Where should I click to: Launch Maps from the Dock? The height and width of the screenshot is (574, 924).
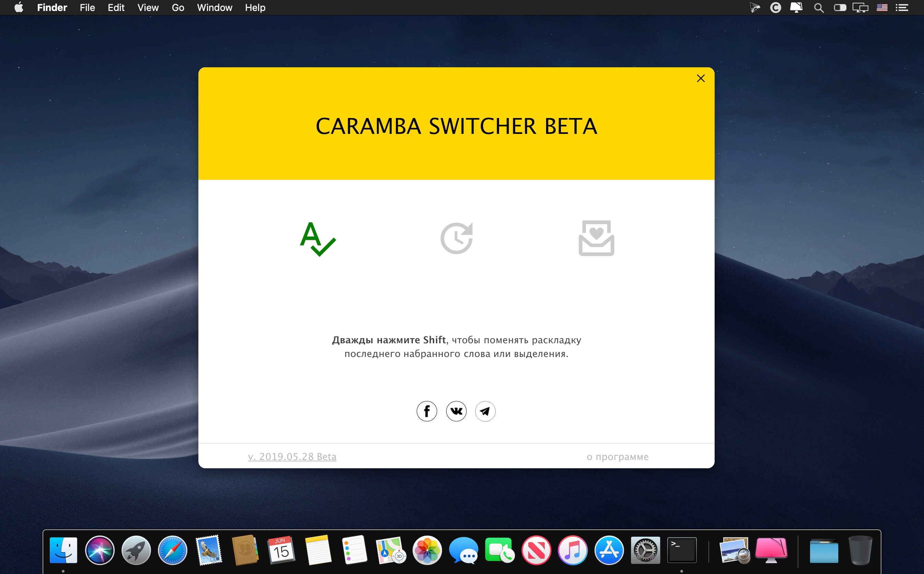click(x=391, y=550)
